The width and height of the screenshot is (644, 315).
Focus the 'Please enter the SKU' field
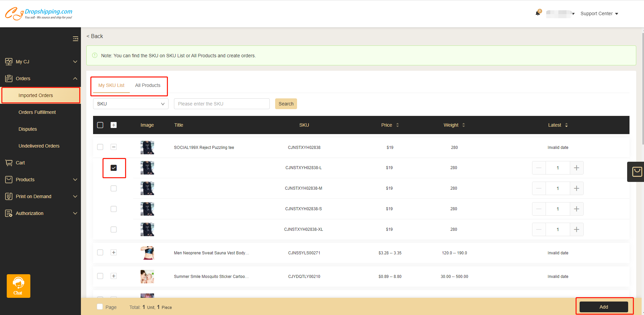click(222, 104)
